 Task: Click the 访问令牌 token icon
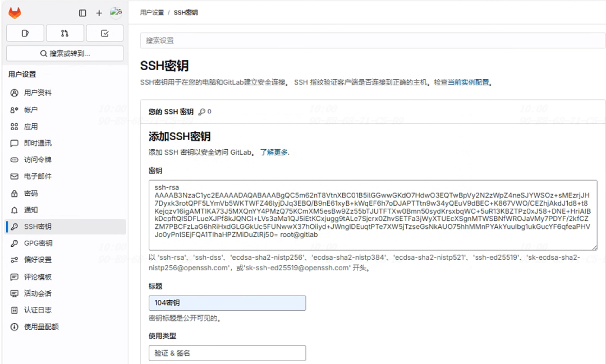(14, 160)
